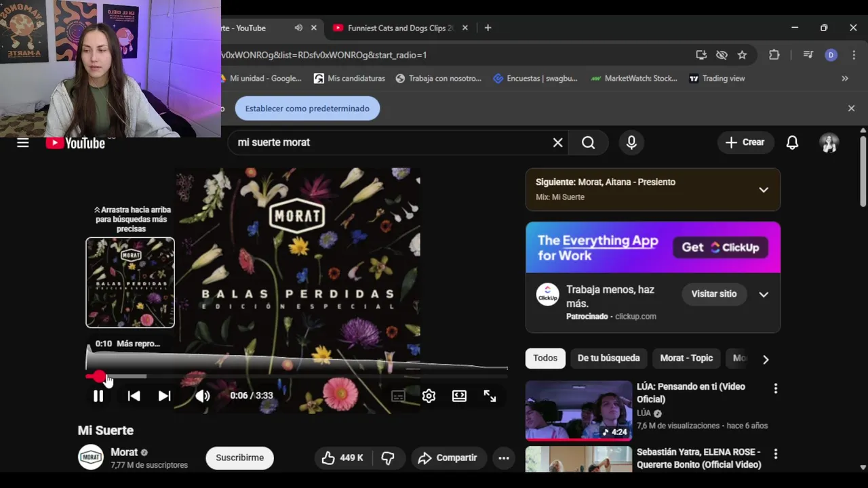Click the red playhead scrubber
The height and width of the screenshot is (488, 868).
(100, 376)
